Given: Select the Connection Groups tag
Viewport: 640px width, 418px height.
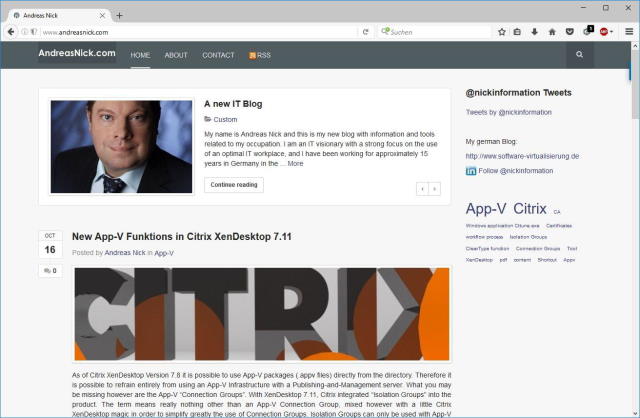Looking at the screenshot, I should [x=538, y=249].
